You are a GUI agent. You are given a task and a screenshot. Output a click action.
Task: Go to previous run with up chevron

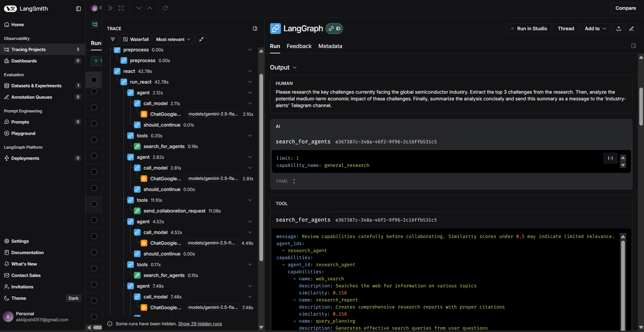pyautogui.click(x=150, y=8)
